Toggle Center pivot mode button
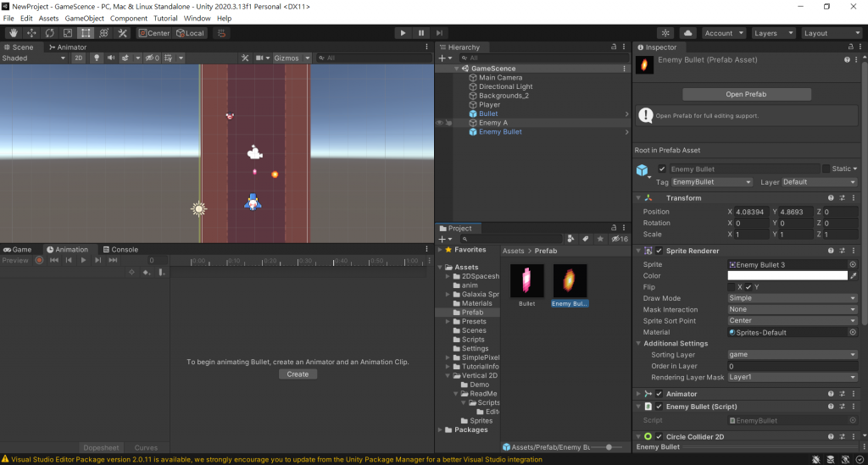The width and height of the screenshot is (868, 465). (154, 33)
